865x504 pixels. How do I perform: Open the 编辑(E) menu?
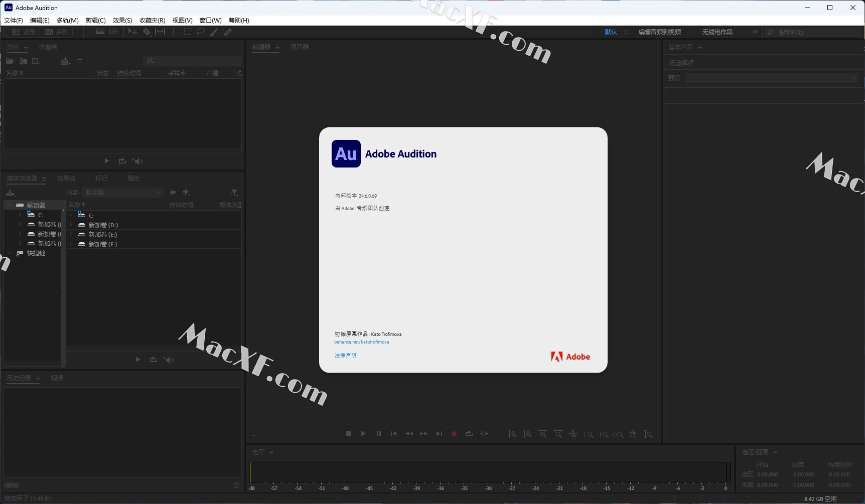[x=40, y=21]
